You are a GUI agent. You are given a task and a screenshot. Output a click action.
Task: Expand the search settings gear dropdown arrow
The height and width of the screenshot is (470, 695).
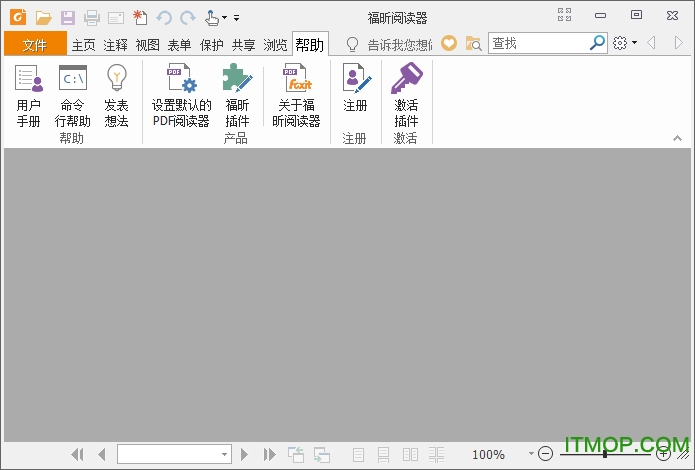click(634, 43)
